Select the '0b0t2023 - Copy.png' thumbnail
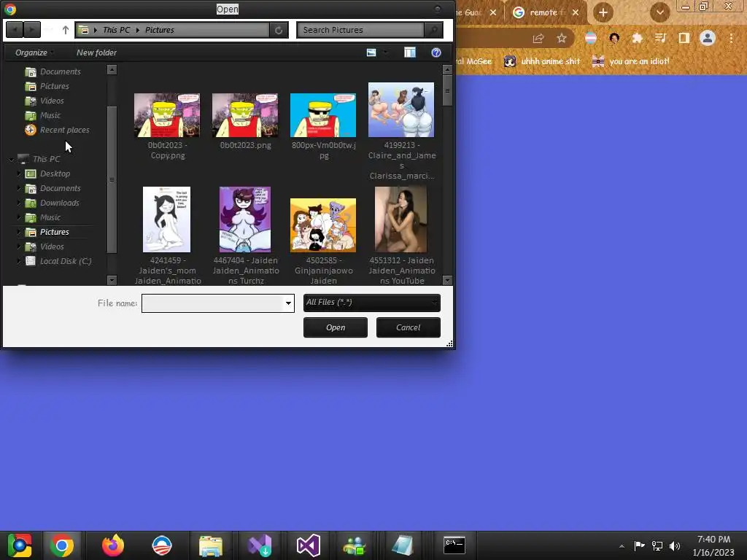Screen dimensions: 747x560 click(x=167, y=115)
